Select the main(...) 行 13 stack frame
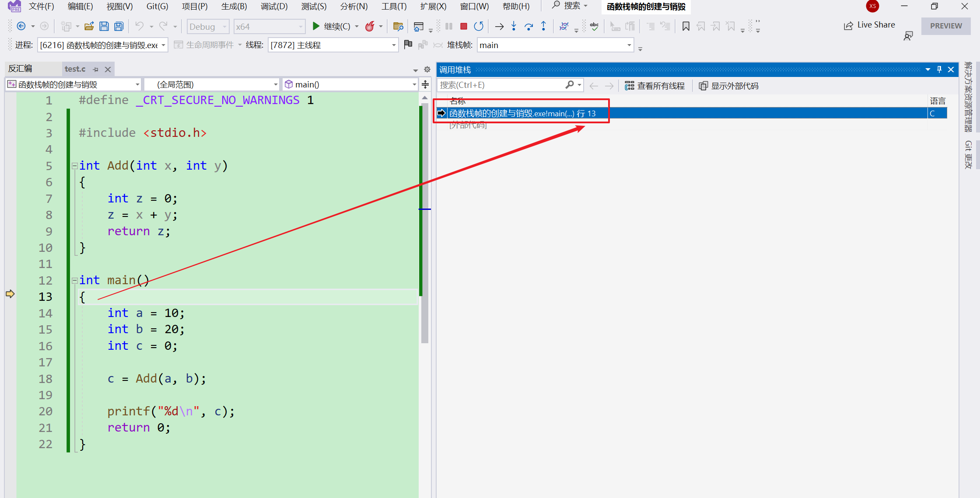The image size is (980, 498). (x=692, y=113)
